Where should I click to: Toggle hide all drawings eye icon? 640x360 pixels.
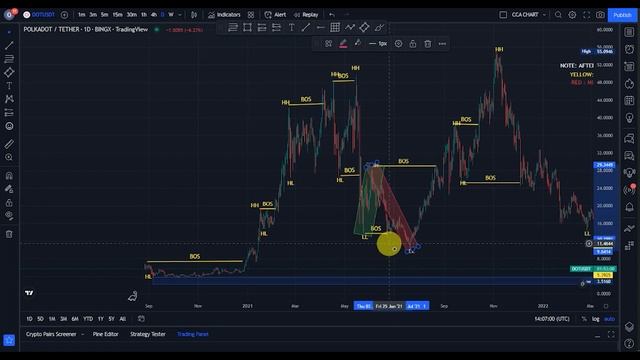pos(9,216)
